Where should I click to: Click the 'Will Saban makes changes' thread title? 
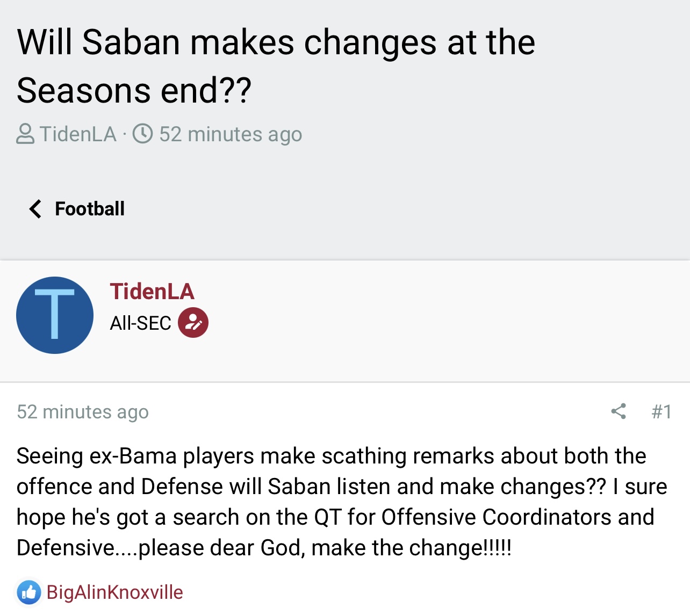(x=276, y=42)
